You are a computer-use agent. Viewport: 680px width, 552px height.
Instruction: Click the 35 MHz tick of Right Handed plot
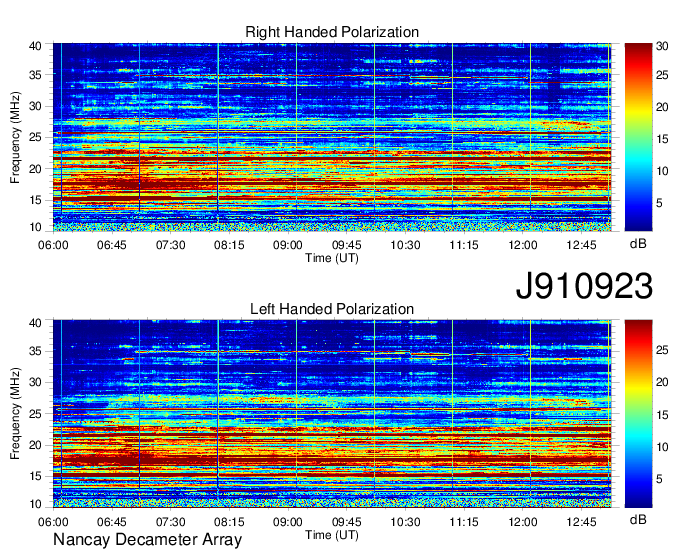[35, 75]
